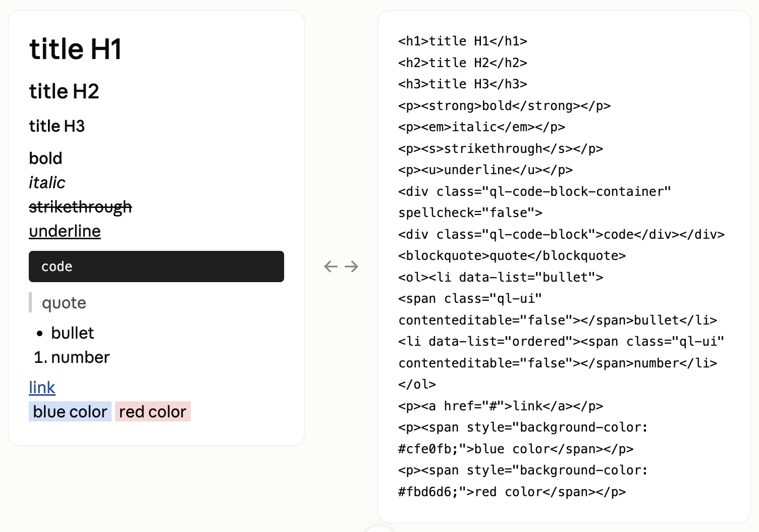Click the underlined "underline" text
The image size is (759, 532).
[x=65, y=231]
